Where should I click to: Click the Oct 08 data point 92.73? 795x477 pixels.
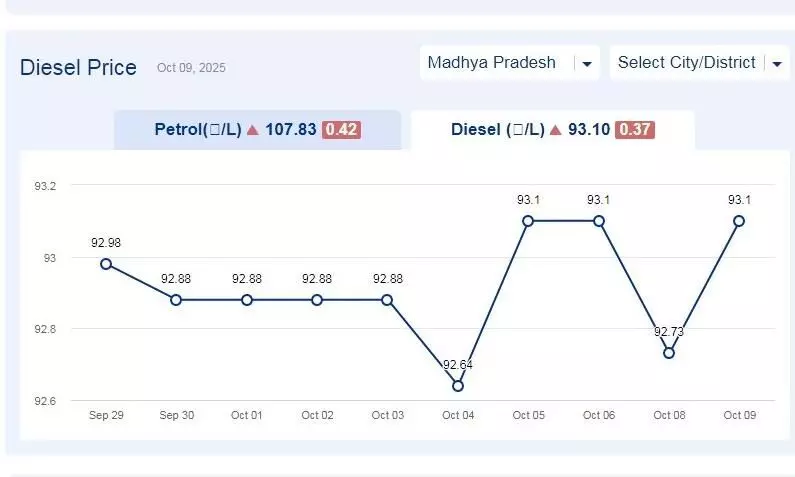click(669, 353)
